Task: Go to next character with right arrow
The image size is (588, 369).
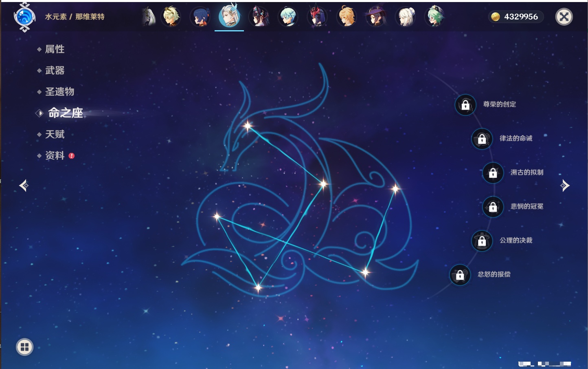Action: tap(565, 186)
